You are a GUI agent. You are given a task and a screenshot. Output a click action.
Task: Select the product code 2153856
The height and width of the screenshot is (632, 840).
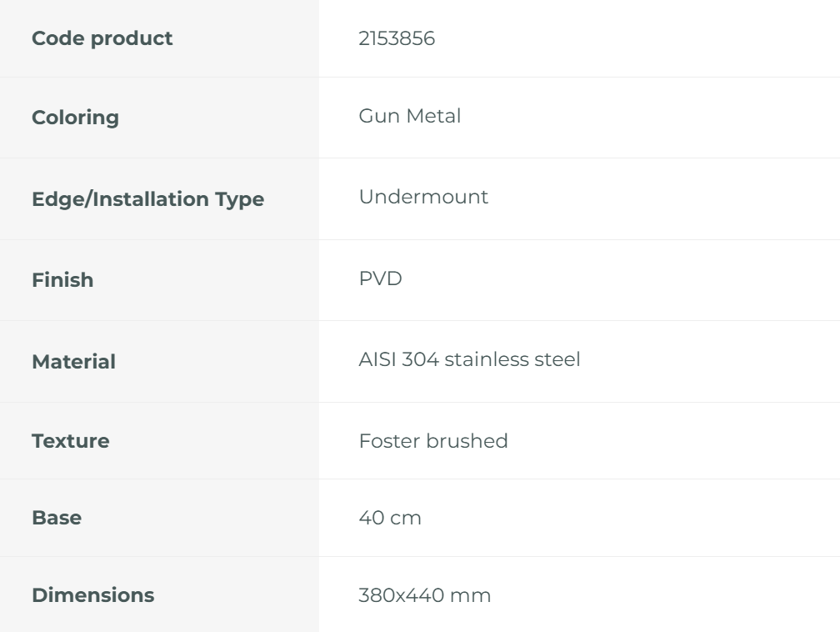(x=397, y=38)
